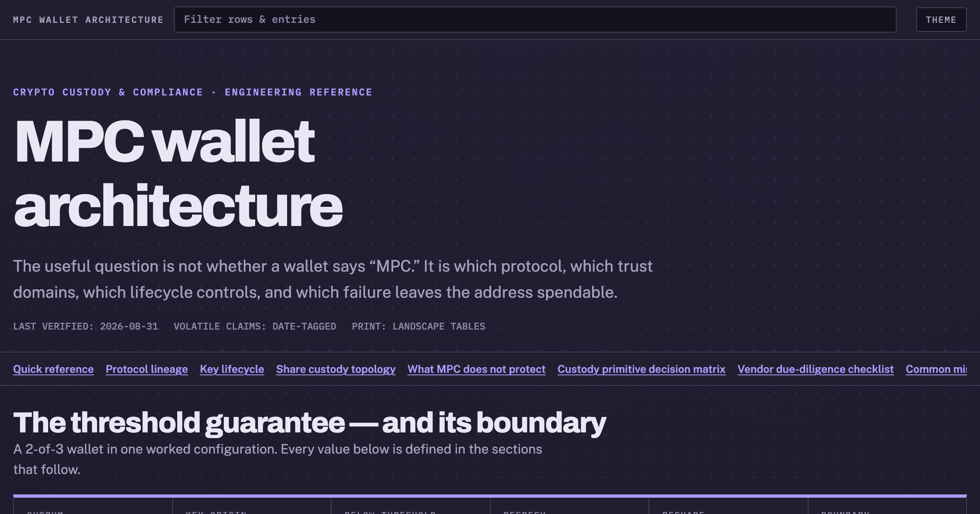Click the Quorum cell in the summary table
The image size is (980, 514).
coord(93,506)
